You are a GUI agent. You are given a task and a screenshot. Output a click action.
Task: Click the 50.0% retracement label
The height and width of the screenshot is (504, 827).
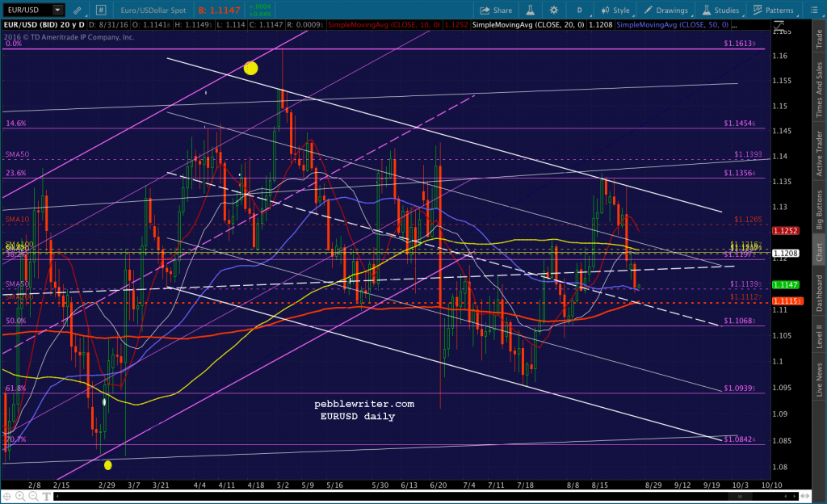pyautogui.click(x=16, y=321)
